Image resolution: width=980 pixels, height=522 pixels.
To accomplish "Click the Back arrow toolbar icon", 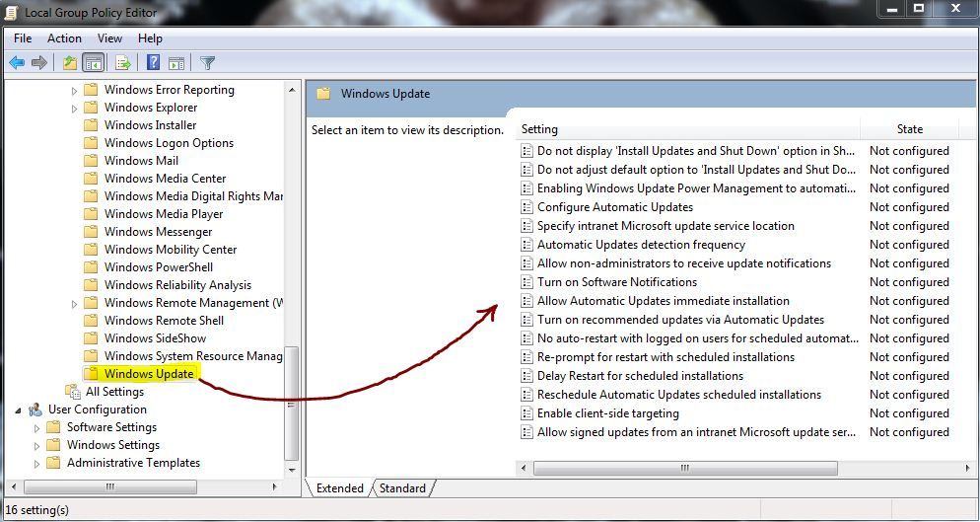I will pyautogui.click(x=17, y=62).
